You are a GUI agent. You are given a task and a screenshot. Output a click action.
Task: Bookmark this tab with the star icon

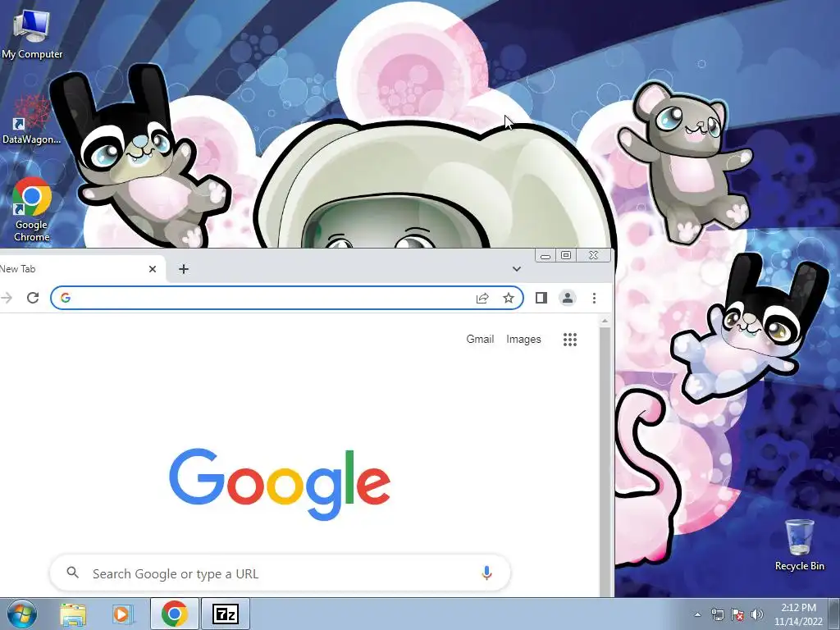pyautogui.click(x=509, y=298)
